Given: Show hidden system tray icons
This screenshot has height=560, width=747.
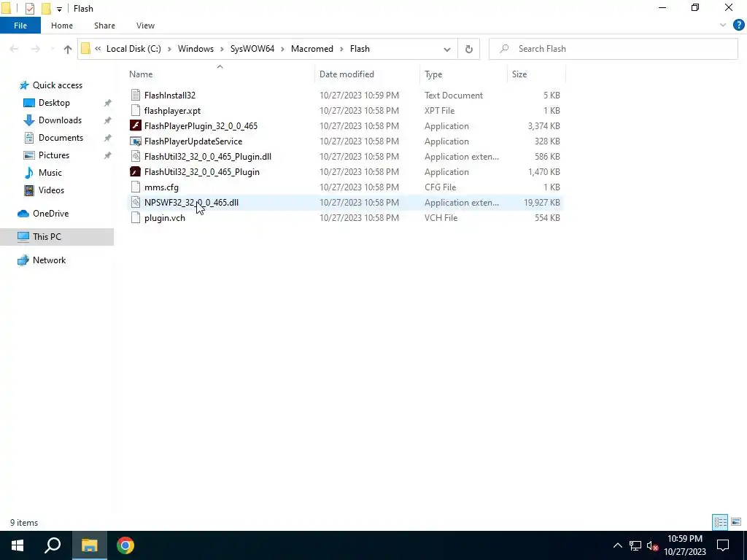Looking at the screenshot, I should [617, 545].
